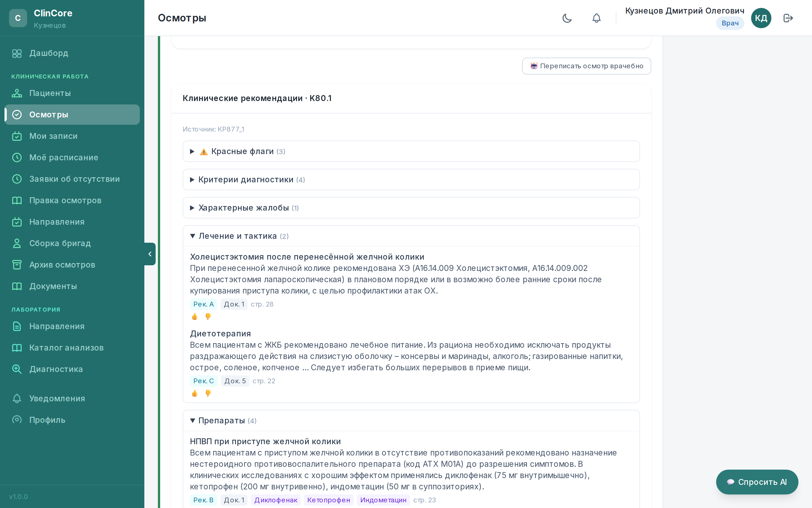Click Переписать осмотр врачебно button

[586, 66]
